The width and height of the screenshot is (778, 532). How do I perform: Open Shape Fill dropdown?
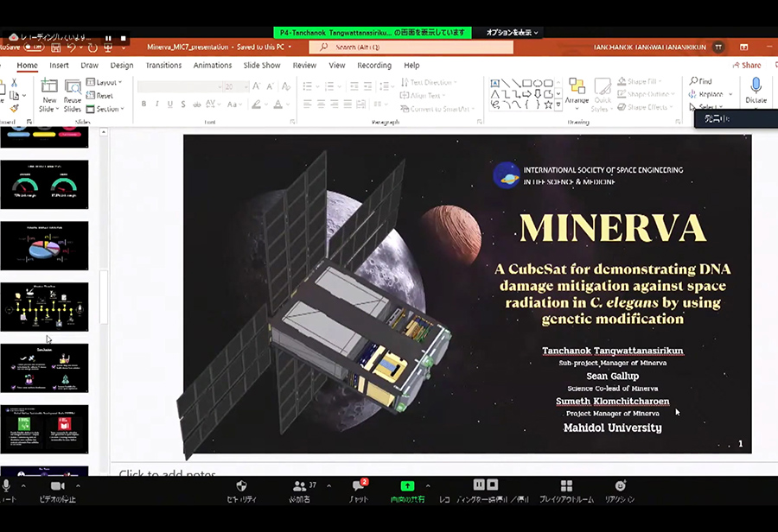click(639, 81)
